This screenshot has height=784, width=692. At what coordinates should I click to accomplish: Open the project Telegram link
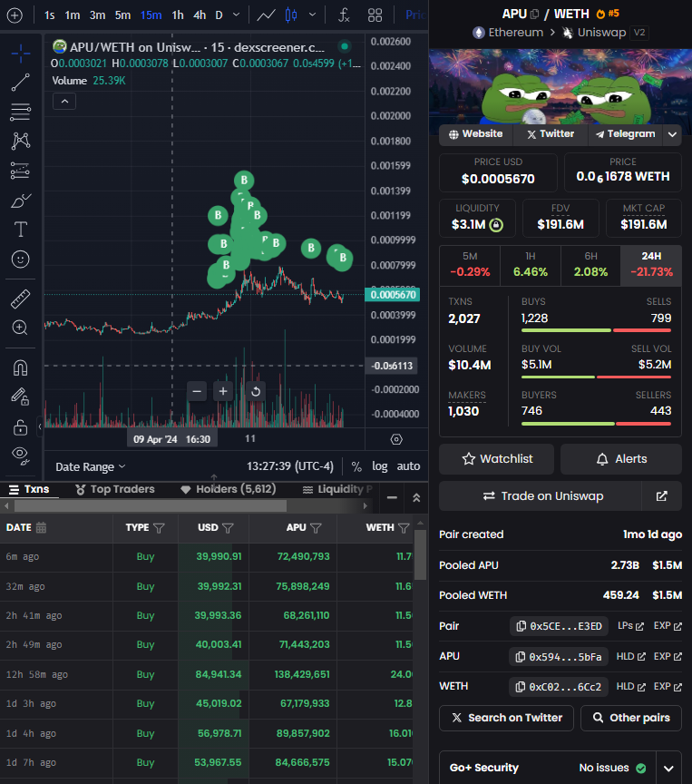626,134
